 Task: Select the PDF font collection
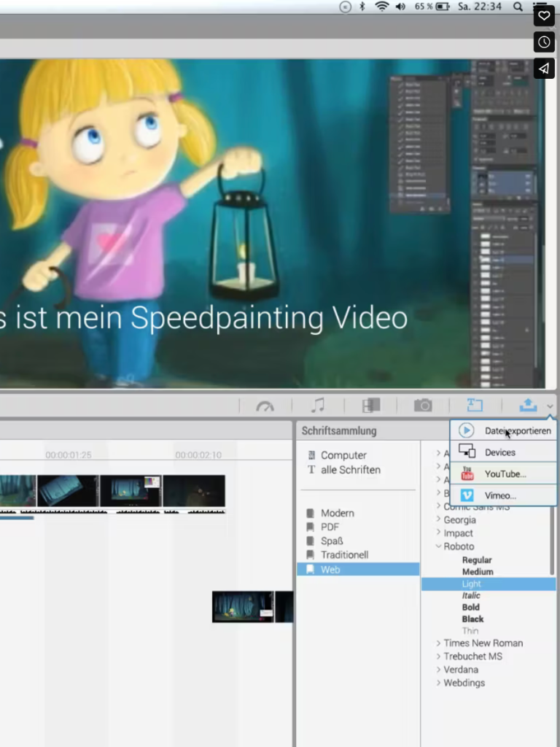click(330, 527)
